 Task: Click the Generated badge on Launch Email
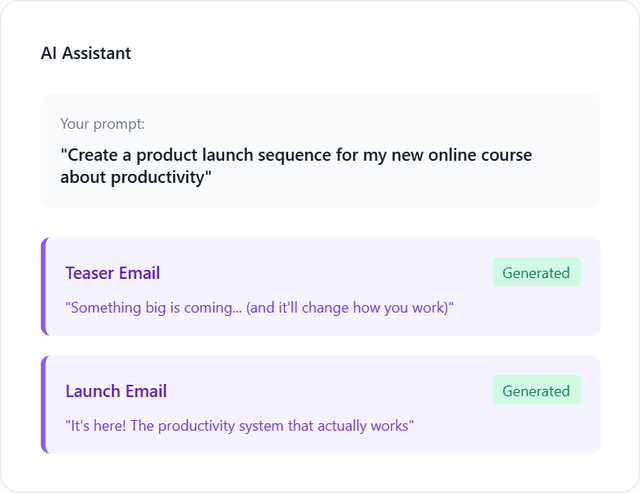point(536,391)
